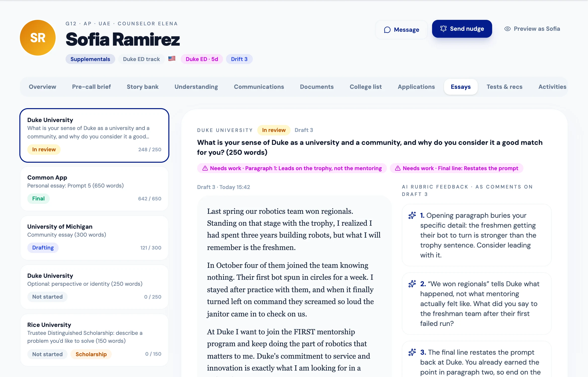The height and width of the screenshot is (377, 588).
Task: Preview as Sofia
Action: pos(532,29)
